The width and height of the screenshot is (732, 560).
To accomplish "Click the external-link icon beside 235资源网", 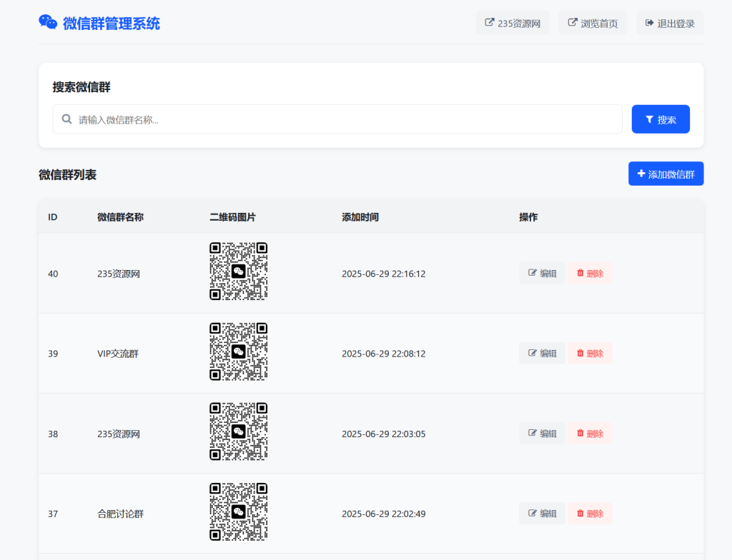I will click(489, 22).
